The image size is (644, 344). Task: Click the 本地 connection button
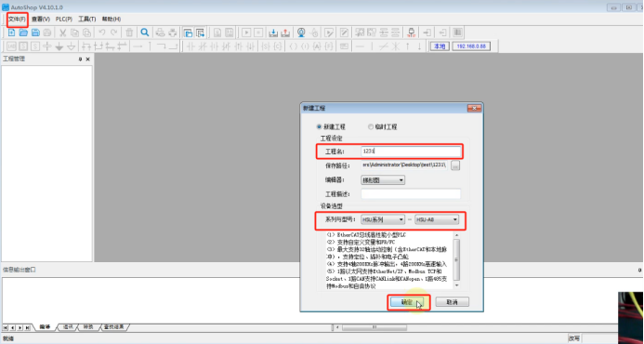point(440,46)
